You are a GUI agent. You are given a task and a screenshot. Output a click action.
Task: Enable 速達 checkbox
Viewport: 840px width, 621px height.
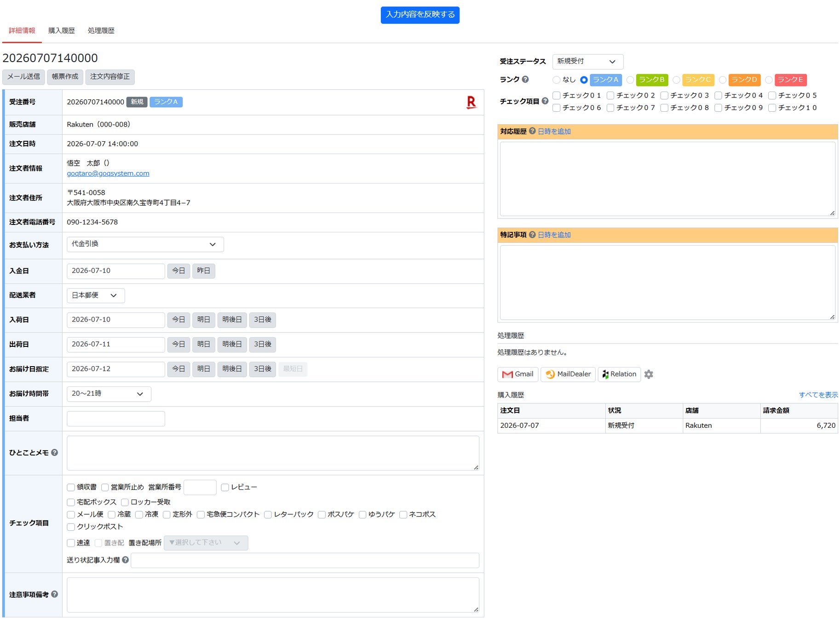71,543
